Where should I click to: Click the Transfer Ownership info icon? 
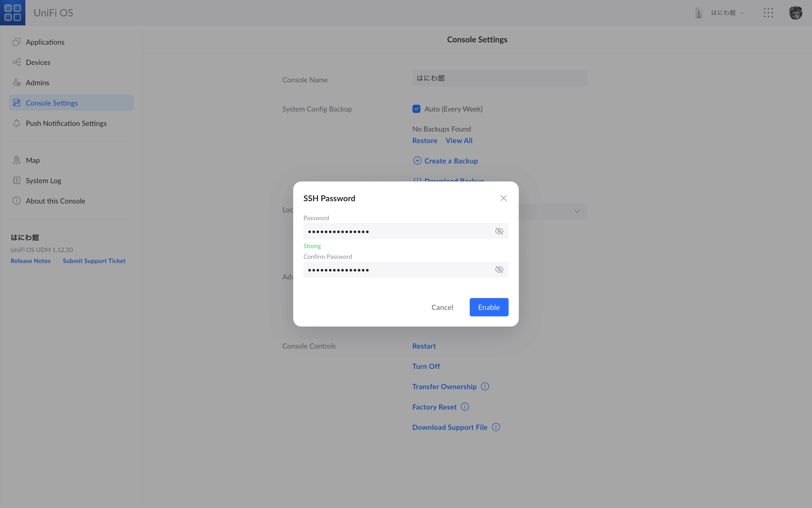[x=485, y=386]
